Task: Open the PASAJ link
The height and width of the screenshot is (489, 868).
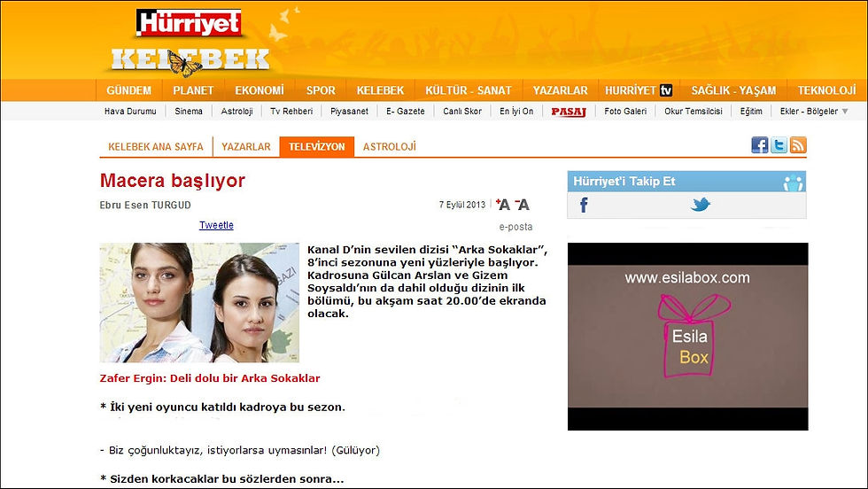Action: pyautogui.click(x=569, y=112)
